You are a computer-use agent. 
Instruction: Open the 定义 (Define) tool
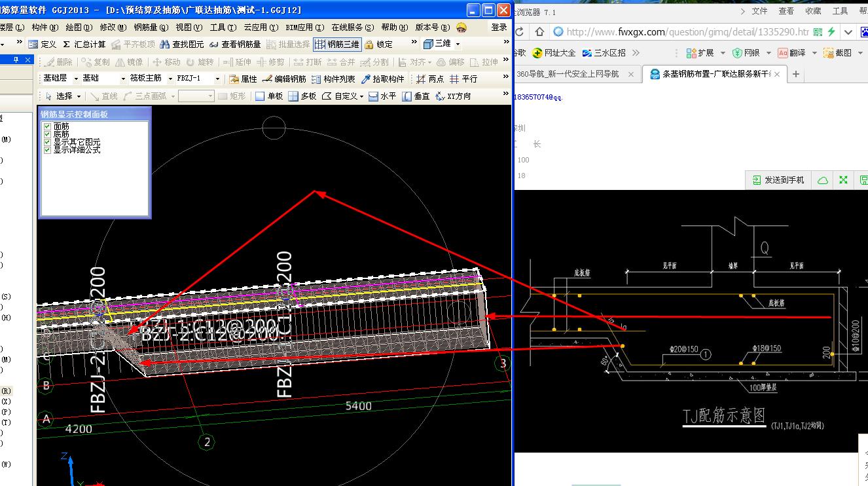[43, 44]
